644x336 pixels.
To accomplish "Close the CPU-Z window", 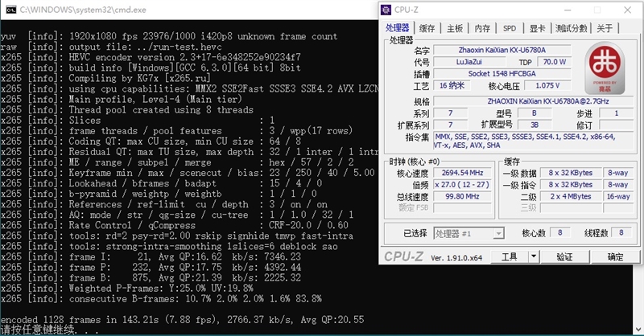I will (x=626, y=10).
